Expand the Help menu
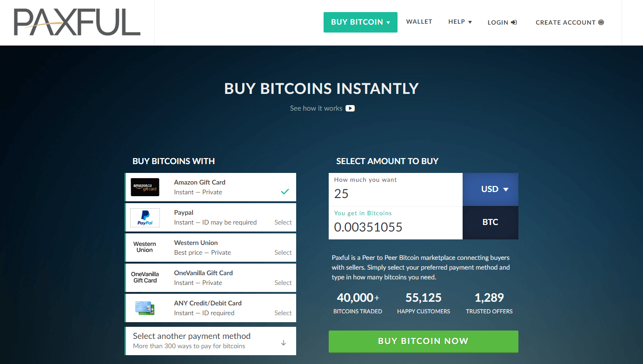 coord(460,22)
